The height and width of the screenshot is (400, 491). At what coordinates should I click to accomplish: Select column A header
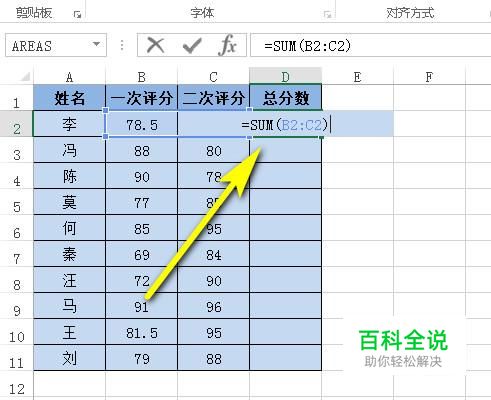coord(69,77)
